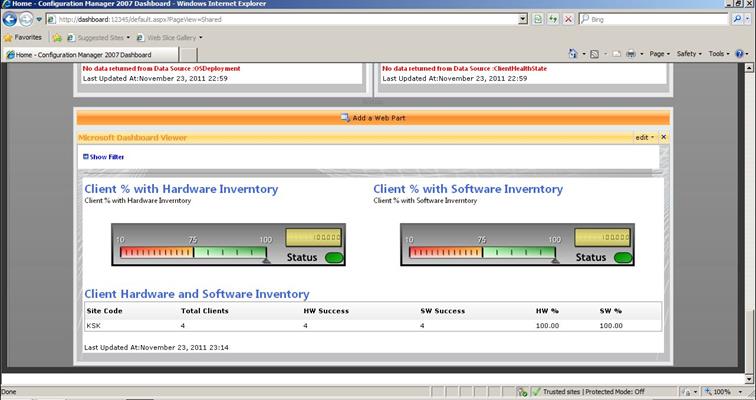756x400 pixels.
Task: Refresh the page with green arrows icon
Action: [x=553, y=19]
